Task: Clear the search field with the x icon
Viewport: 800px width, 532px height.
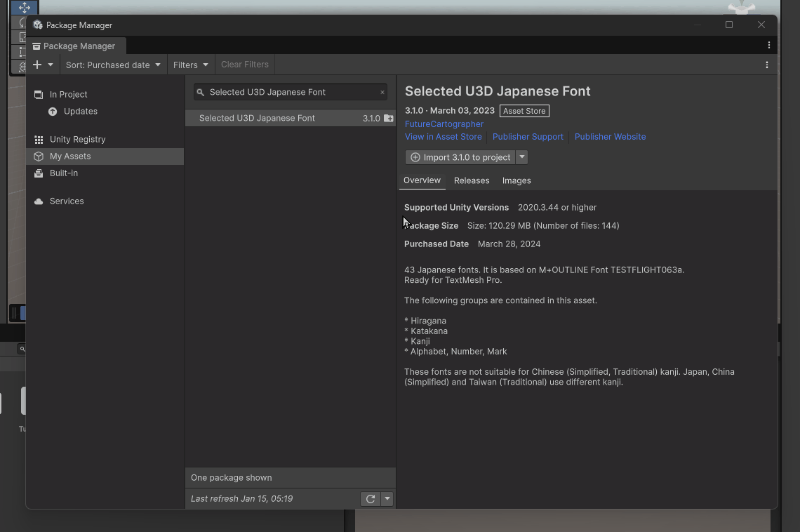Action: point(382,92)
